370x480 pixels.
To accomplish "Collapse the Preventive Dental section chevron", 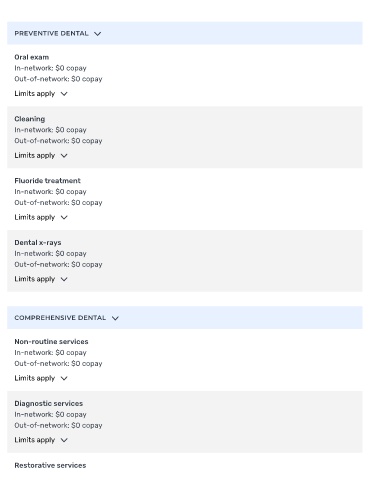I will point(97,34).
